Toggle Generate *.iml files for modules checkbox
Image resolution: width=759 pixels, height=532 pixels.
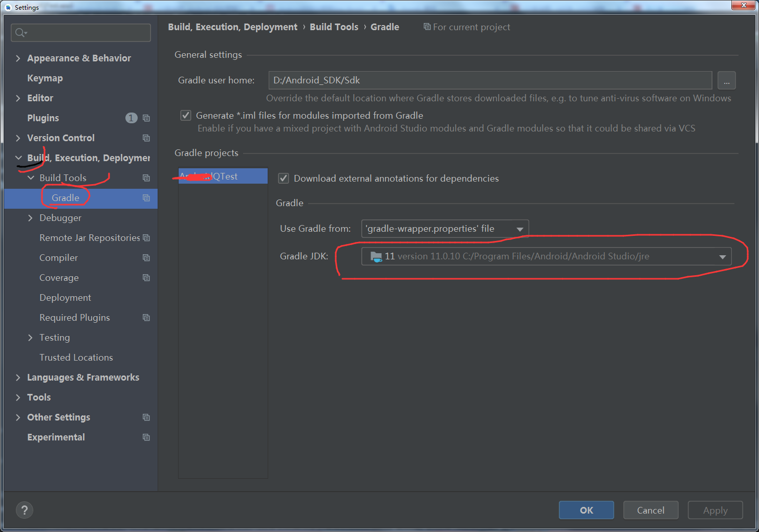pos(186,116)
